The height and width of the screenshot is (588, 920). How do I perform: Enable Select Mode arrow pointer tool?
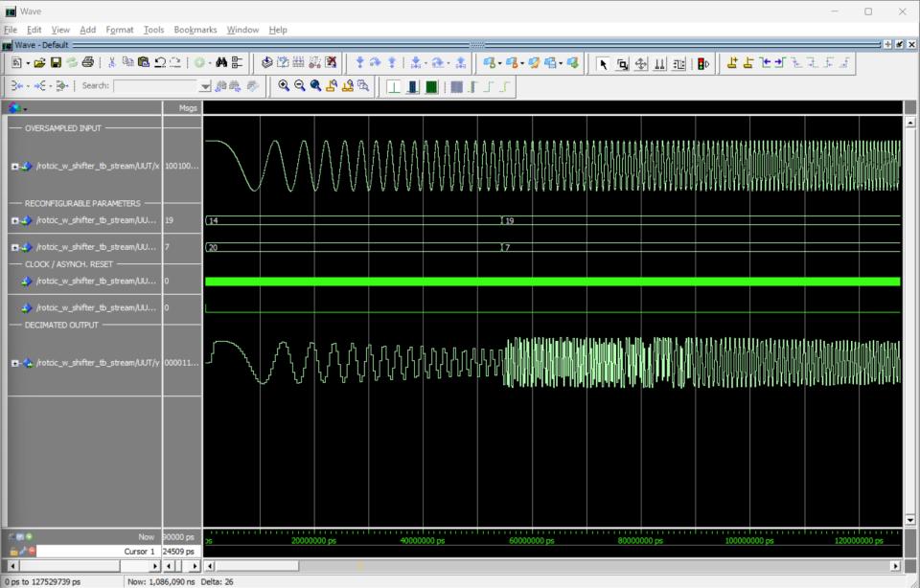pyautogui.click(x=603, y=64)
